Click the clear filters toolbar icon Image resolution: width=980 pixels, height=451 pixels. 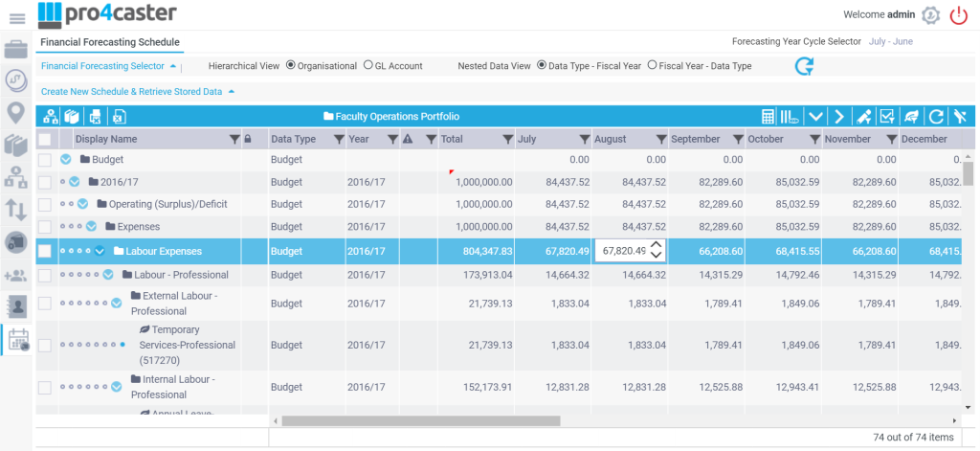(960, 117)
